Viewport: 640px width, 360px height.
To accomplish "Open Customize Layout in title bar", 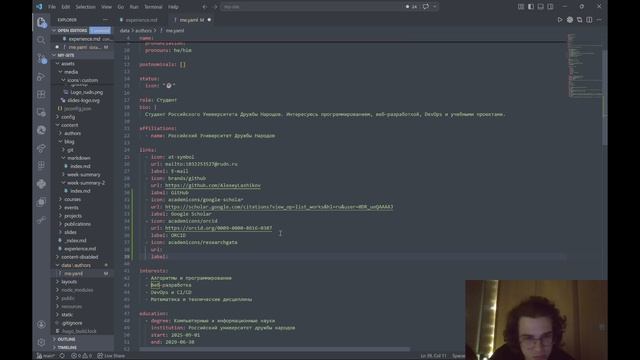I will point(521,7).
